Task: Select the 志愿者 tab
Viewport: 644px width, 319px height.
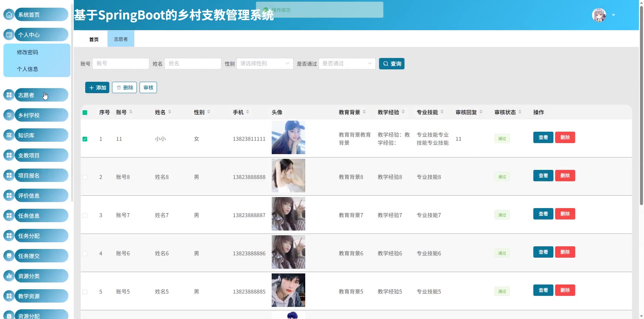Action: (121, 39)
